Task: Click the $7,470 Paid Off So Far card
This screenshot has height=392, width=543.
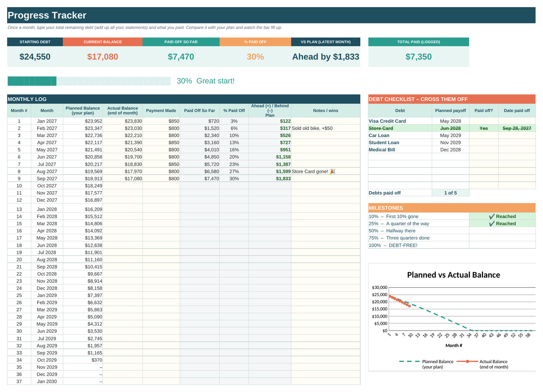Action: point(181,57)
